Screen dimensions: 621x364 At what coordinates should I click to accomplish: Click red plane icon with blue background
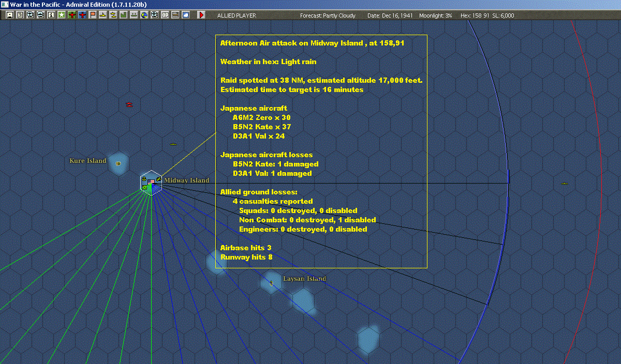(x=82, y=15)
